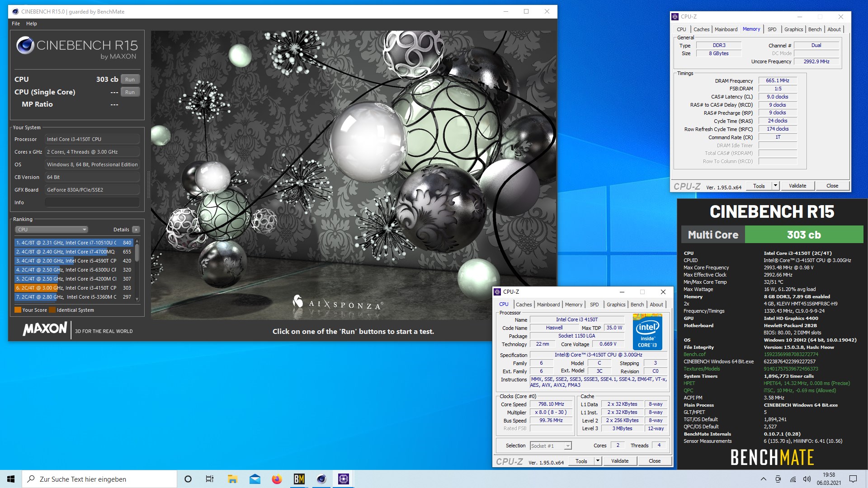The height and width of the screenshot is (488, 868).
Task: Show hidden system tray icons
Action: pos(764,479)
